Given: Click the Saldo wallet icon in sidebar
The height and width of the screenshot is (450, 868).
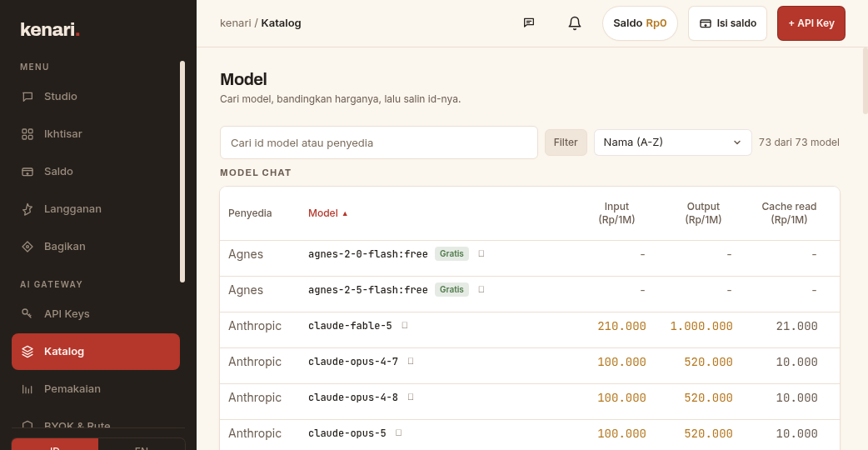Looking at the screenshot, I should coord(27,172).
